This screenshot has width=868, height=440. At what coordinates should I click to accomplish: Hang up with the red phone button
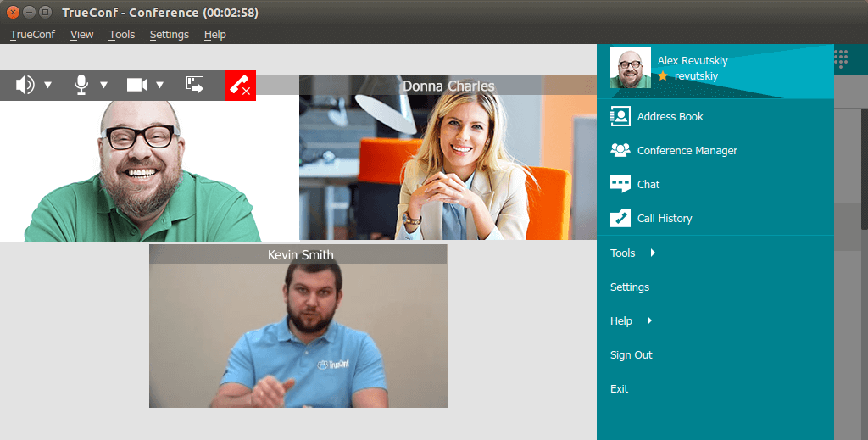(240, 86)
